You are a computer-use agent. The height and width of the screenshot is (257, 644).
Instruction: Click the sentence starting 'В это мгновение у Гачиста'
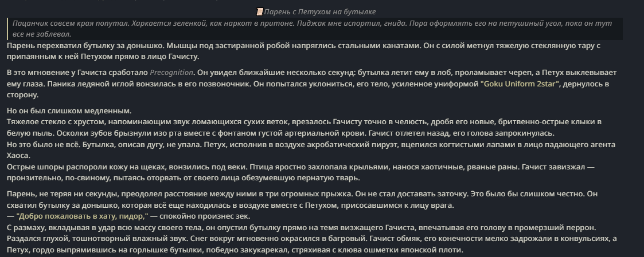[312, 84]
